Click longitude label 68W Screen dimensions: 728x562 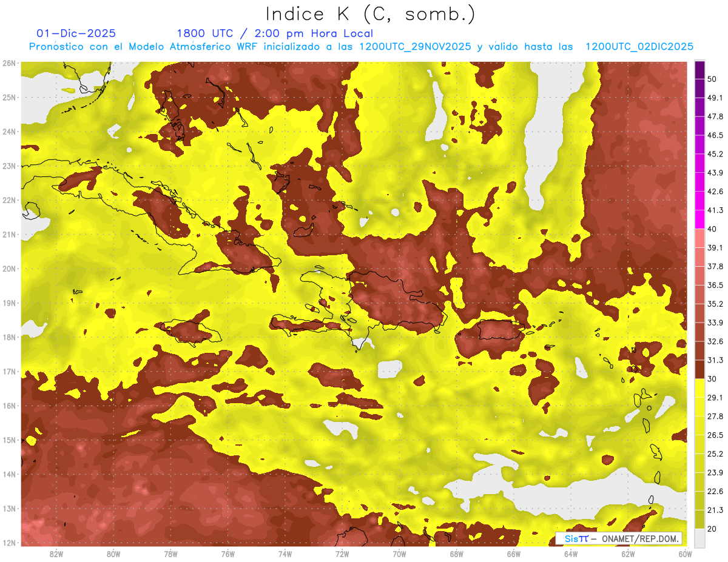pos(456,554)
